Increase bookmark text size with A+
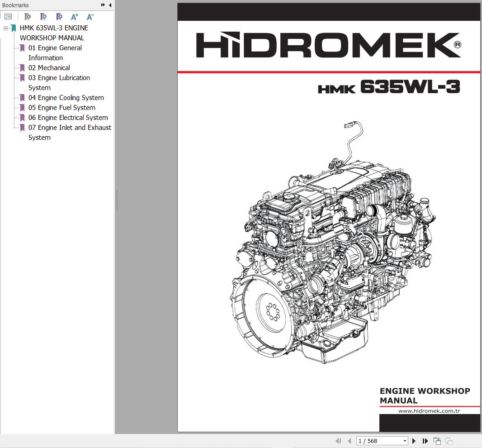 coord(75,17)
